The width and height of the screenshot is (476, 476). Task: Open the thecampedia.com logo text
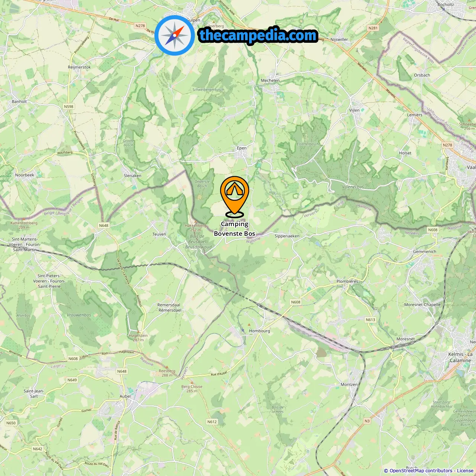[x=258, y=36]
